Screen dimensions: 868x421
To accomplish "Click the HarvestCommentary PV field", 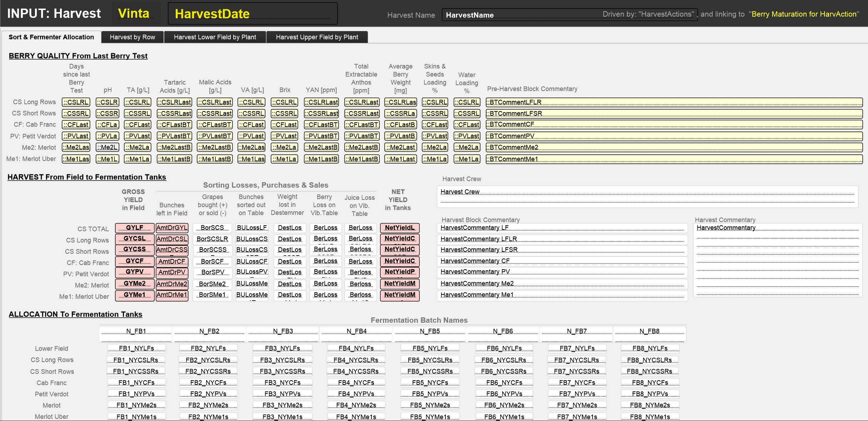I will (562, 272).
